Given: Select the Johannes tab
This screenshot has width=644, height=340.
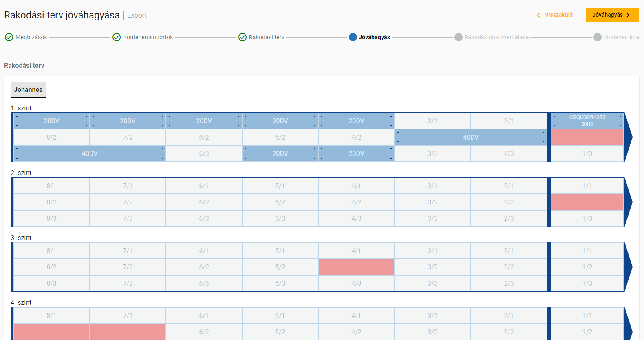Looking at the screenshot, I should [x=28, y=90].
